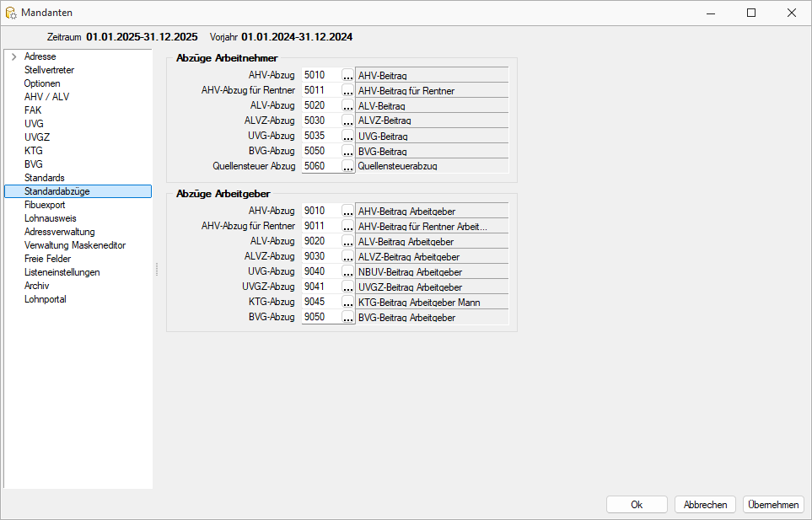Open lookup button for code 5011
812x520 pixels.
(348, 90)
